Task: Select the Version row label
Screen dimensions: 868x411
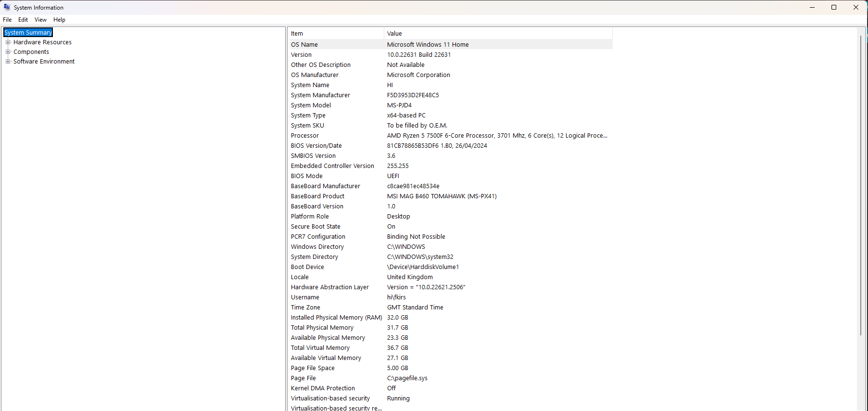Action: click(301, 54)
